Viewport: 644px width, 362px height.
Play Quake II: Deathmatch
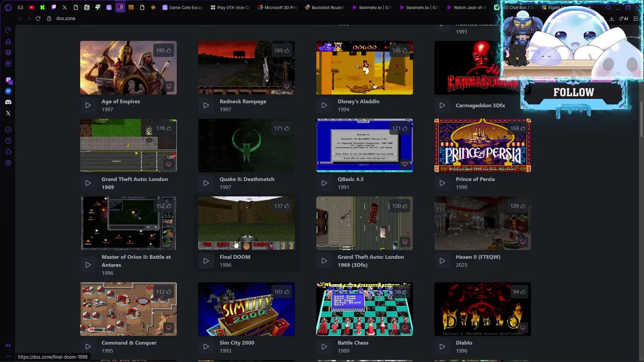coord(206,183)
